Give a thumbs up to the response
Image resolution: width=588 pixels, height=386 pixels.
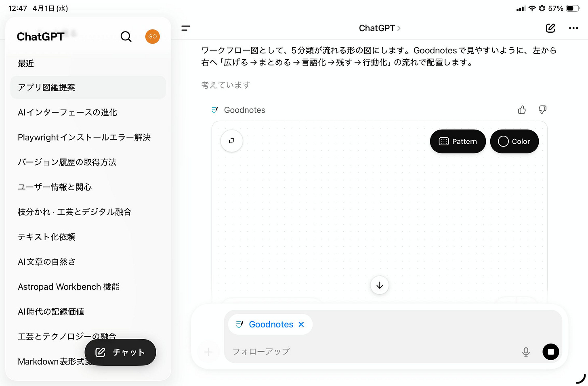pos(522,110)
